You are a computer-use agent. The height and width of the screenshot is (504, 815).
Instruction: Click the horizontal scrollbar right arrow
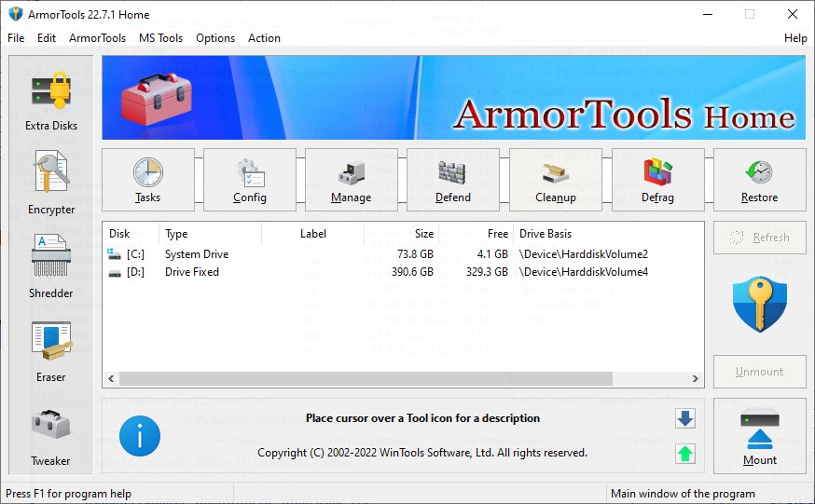[697, 378]
